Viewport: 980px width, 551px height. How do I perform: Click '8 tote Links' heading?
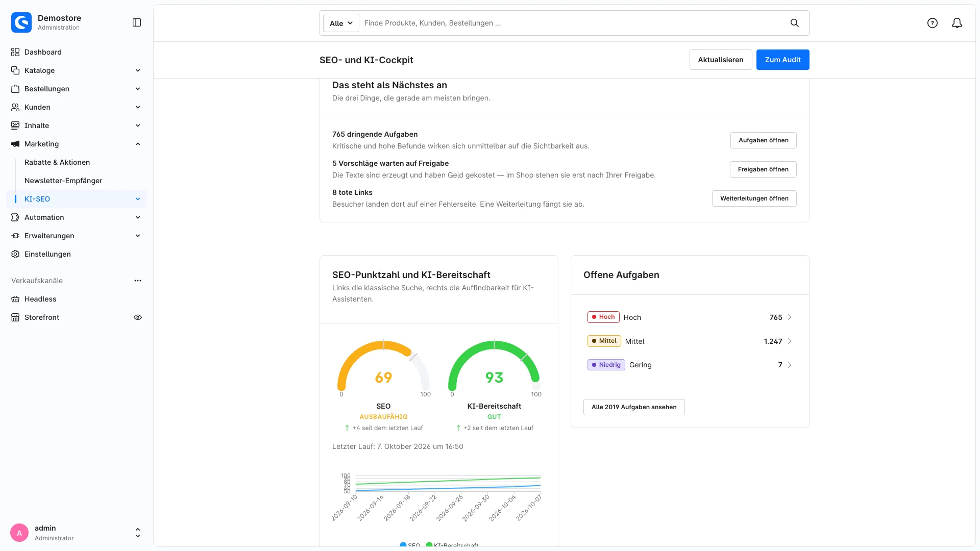pyautogui.click(x=352, y=192)
